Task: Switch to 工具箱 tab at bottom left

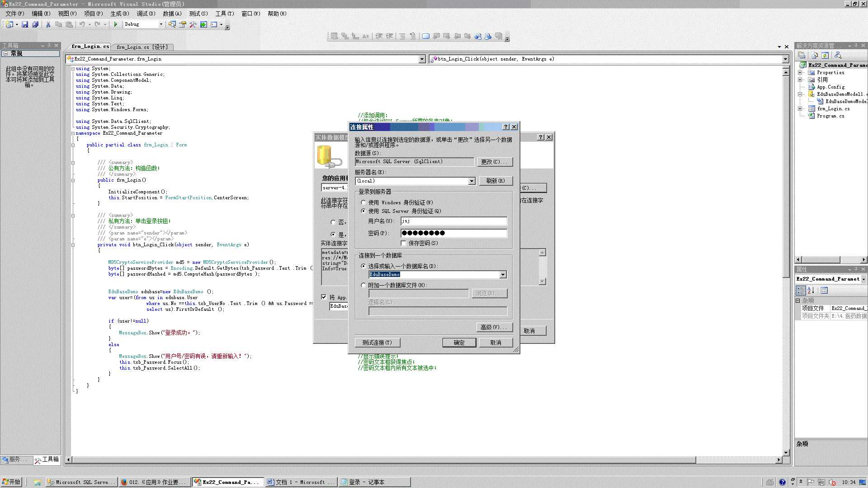Action: pos(47,460)
